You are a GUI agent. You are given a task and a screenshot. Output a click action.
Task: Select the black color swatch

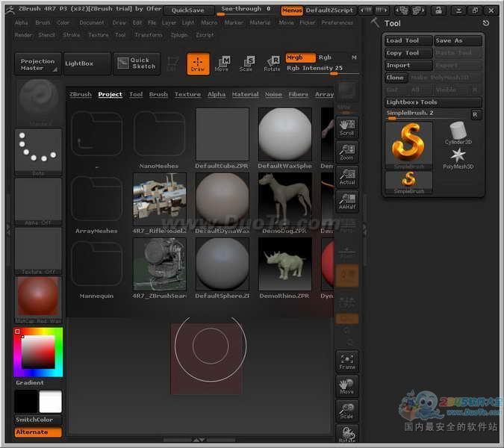point(26,402)
